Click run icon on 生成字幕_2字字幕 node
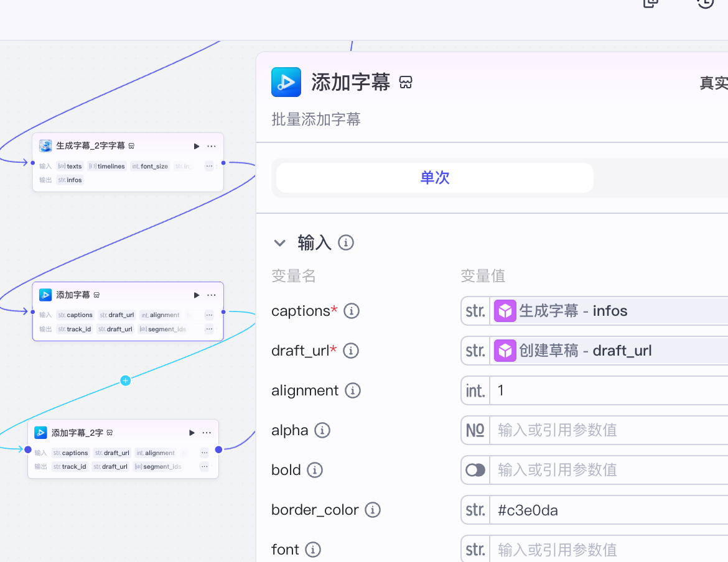This screenshot has height=562, width=728. [197, 146]
